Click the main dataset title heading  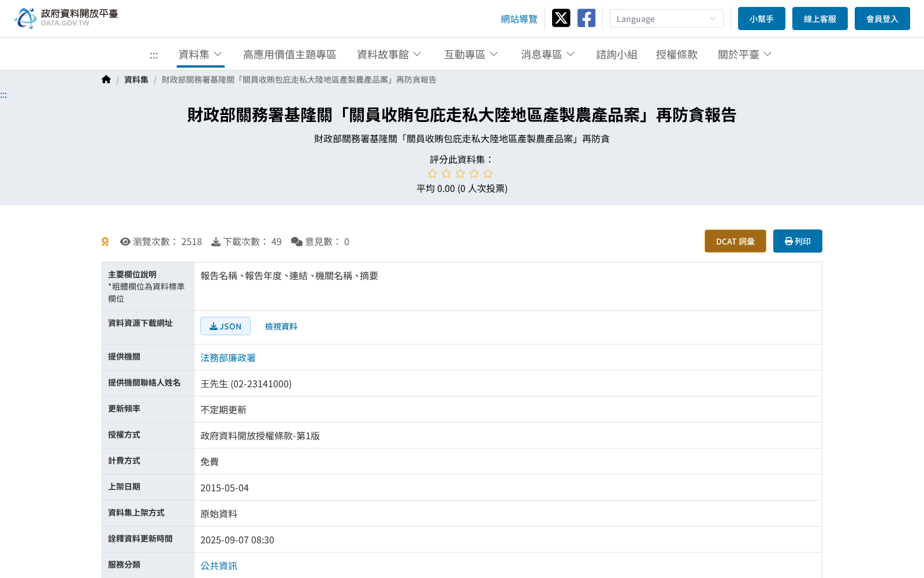462,115
